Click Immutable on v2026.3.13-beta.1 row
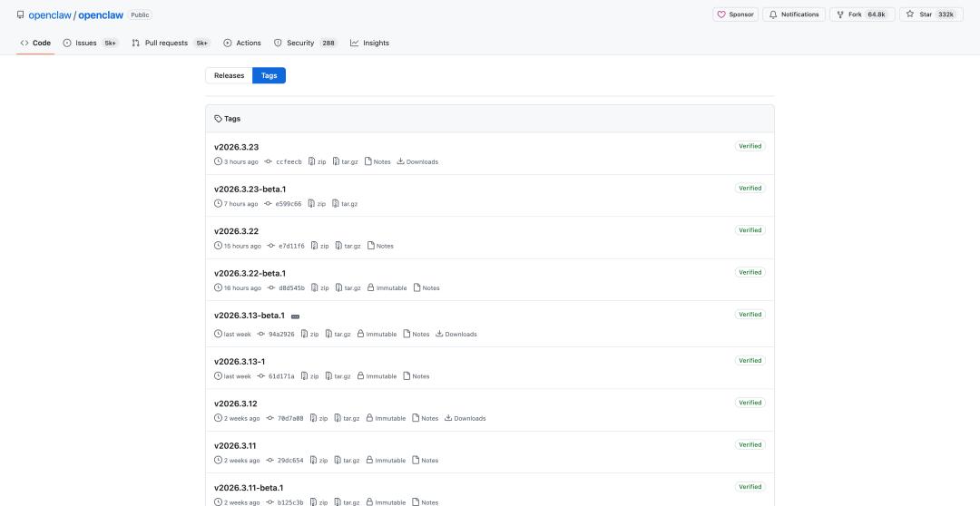Viewport: 980px width, 506px height. click(x=377, y=335)
